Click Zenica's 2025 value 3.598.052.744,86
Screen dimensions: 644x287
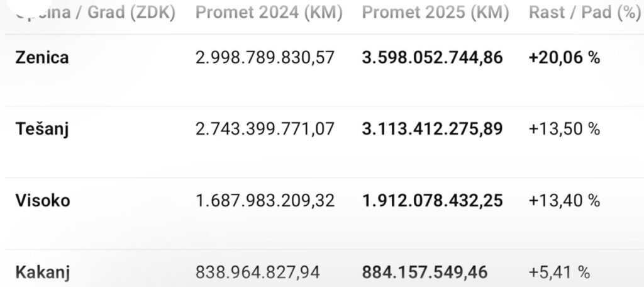click(x=433, y=58)
